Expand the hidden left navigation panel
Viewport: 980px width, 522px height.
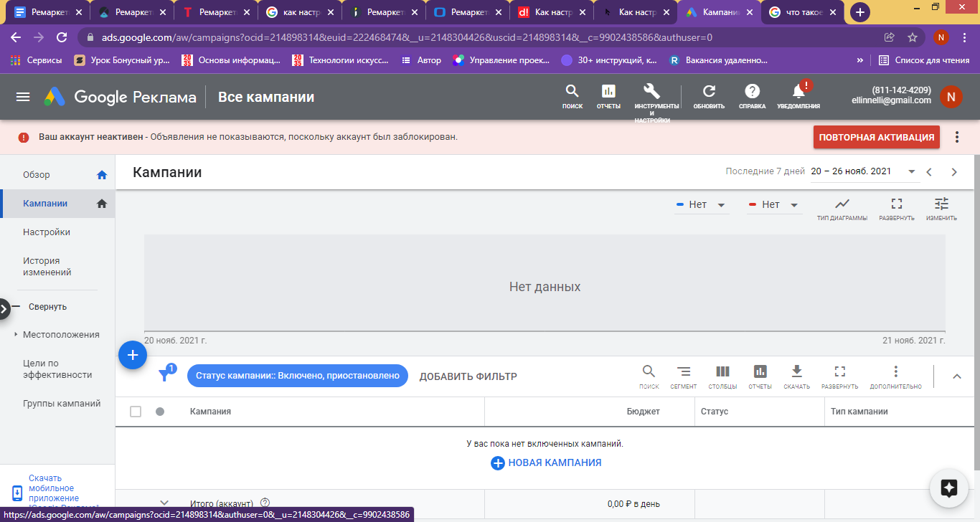[4, 309]
